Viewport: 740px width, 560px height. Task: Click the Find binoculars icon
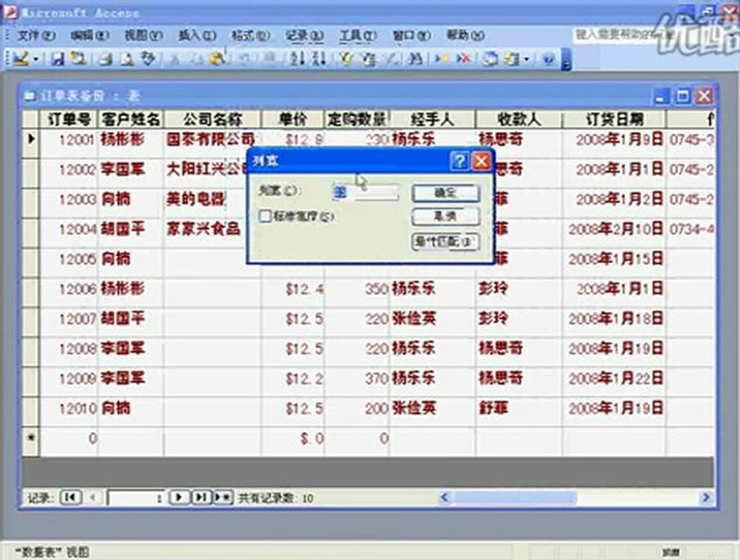(x=416, y=59)
